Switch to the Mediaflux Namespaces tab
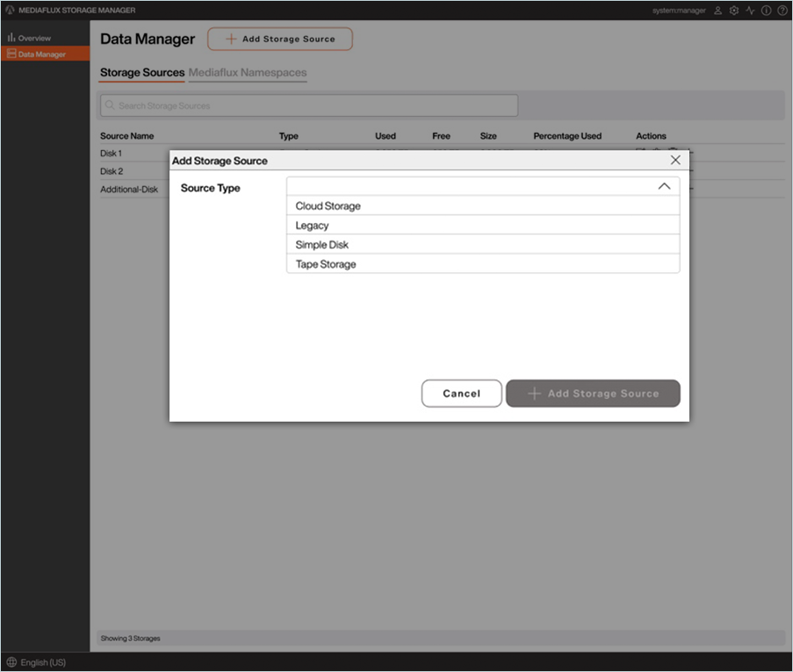Viewport: 793px width, 672px height. click(248, 72)
